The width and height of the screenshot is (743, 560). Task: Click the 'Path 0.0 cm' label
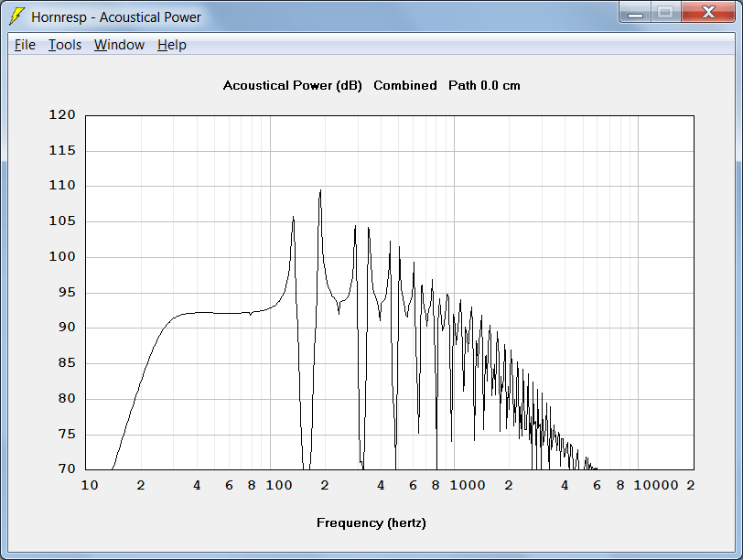pyautogui.click(x=484, y=85)
